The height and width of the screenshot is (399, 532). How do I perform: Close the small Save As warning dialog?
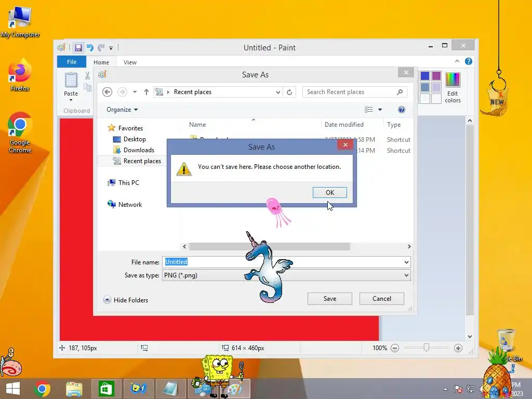[345, 145]
